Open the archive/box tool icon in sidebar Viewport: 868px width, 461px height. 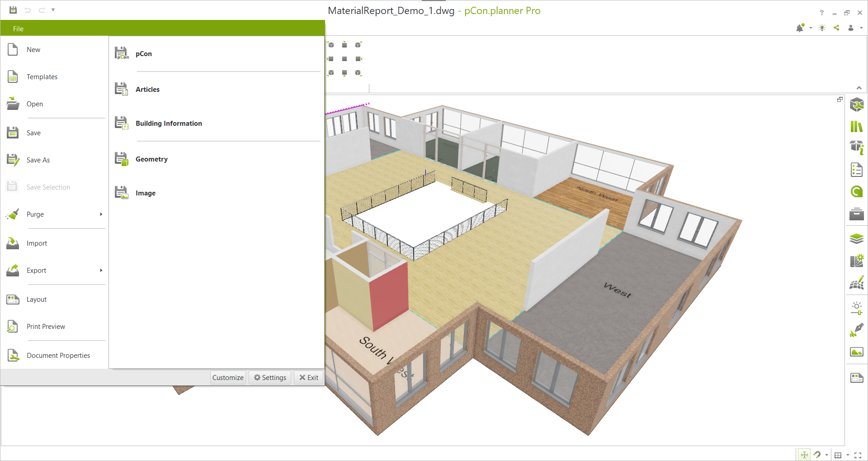pyautogui.click(x=857, y=214)
